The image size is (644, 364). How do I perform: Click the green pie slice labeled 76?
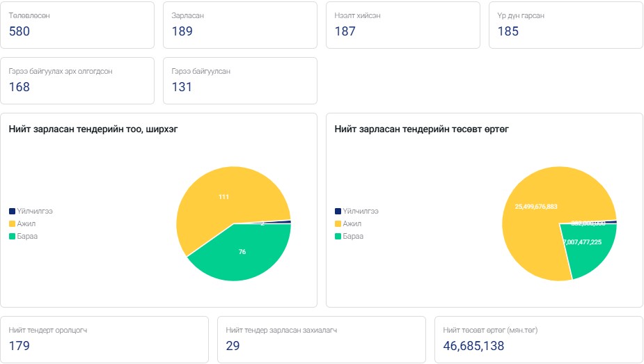pyautogui.click(x=244, y=254)
